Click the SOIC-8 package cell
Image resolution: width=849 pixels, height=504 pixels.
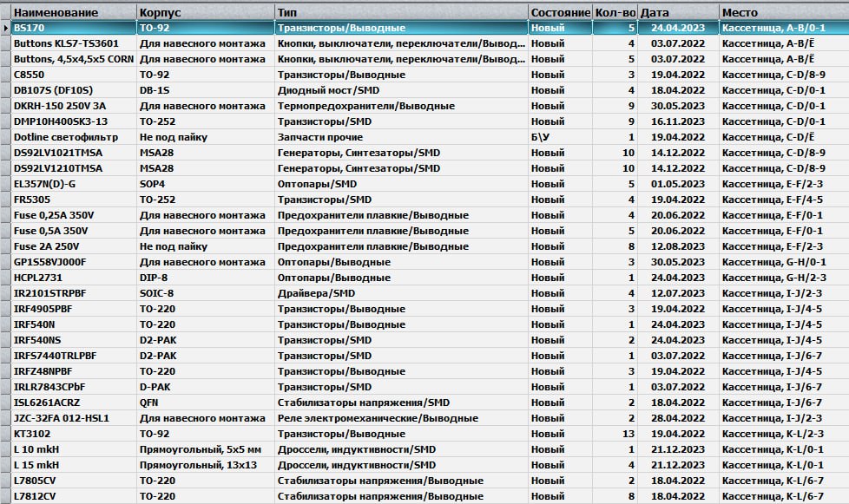pyautogui.click(x=206, y=294)
